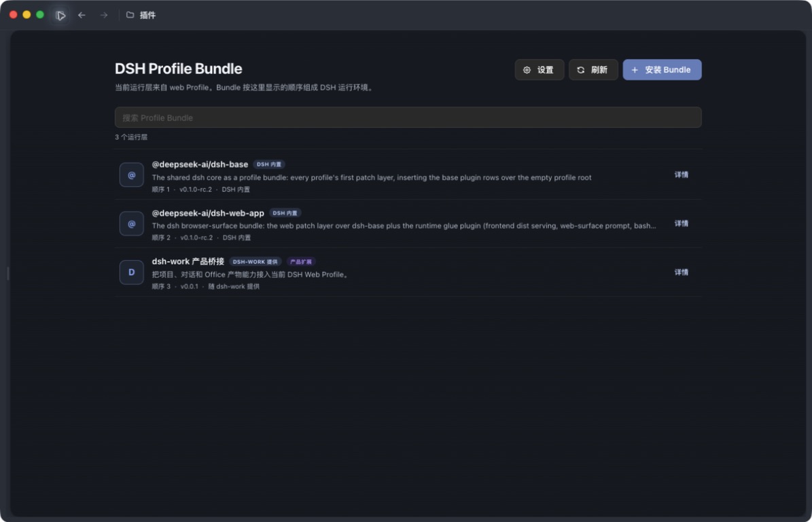This screenshot has height=522, width=812.
Task: Open 详情 for @deepseek-ai/dsh-base
Action: (x=681, y=175)
